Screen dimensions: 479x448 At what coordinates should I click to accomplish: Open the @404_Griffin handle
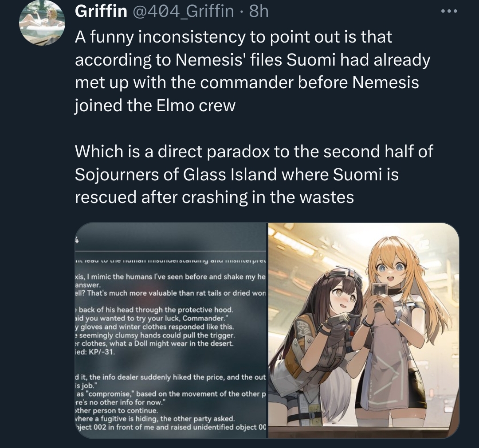183,11
